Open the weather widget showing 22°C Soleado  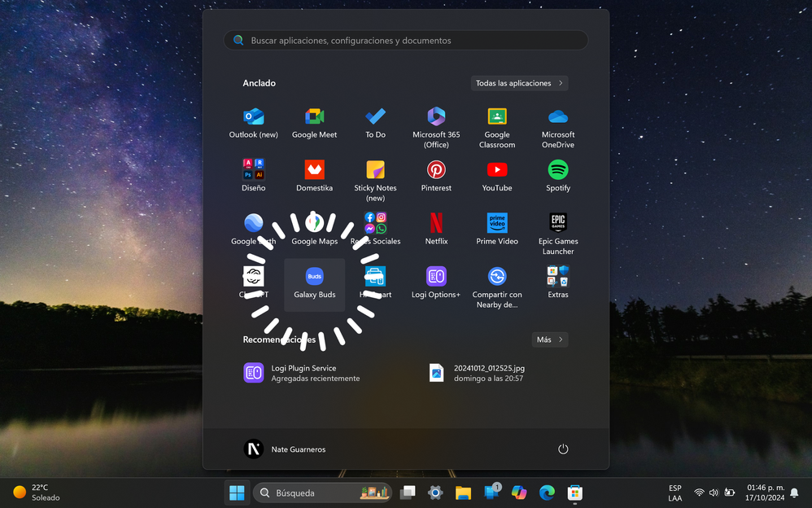point(37,493)
